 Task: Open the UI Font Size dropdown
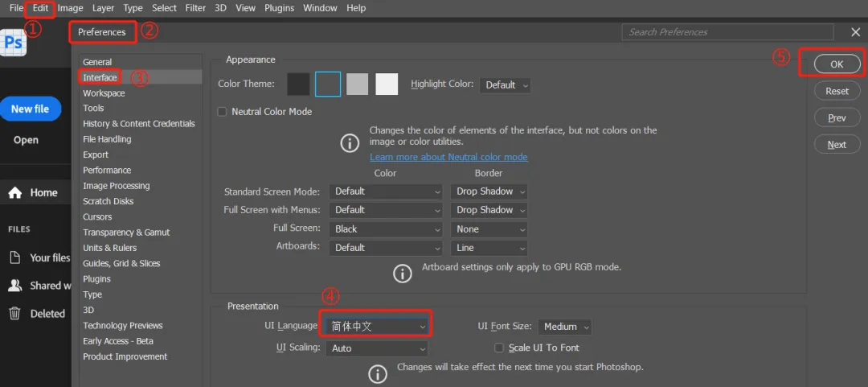pos(565,327)
